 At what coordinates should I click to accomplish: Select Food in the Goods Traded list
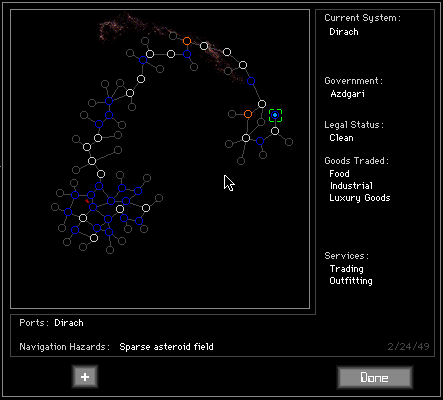tap(339, 174)
